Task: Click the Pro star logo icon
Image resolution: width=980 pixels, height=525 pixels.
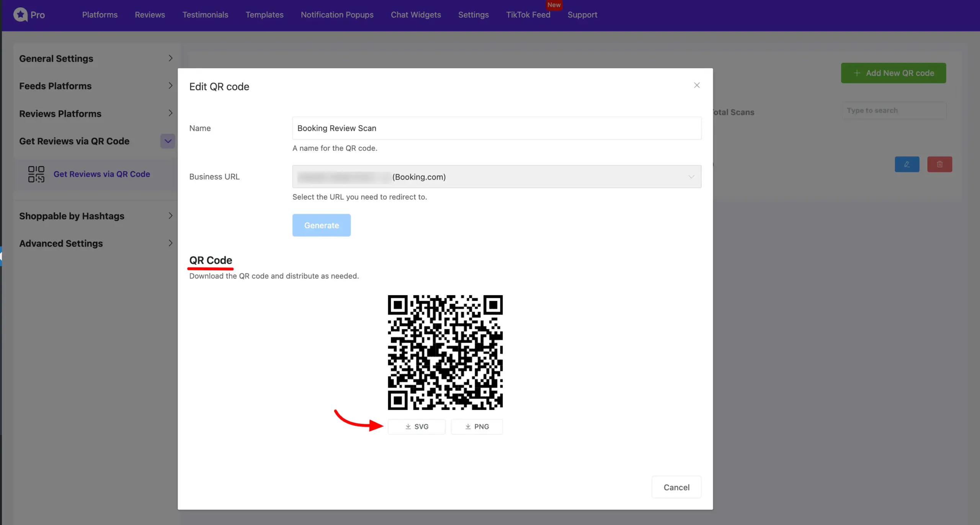Action: 20,15
